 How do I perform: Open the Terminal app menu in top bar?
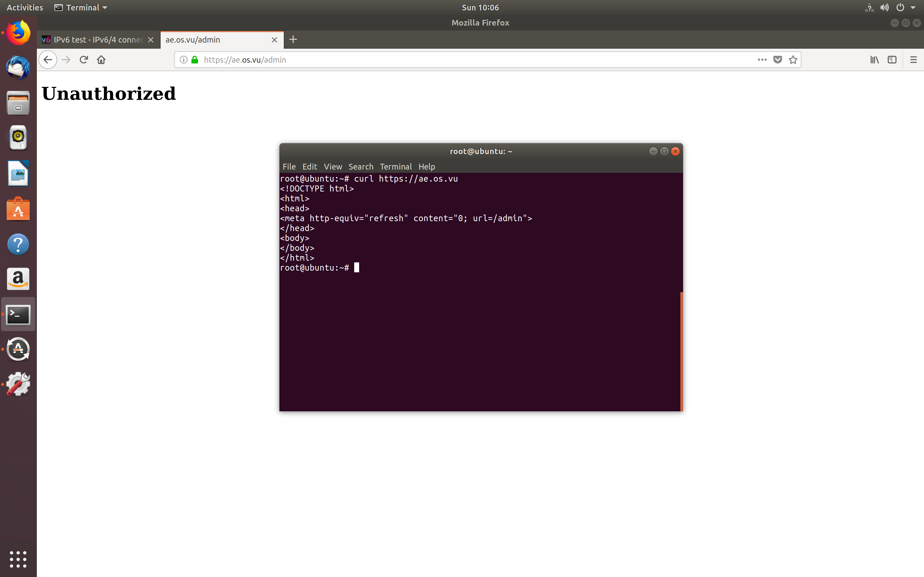click(x=80, y=7)
